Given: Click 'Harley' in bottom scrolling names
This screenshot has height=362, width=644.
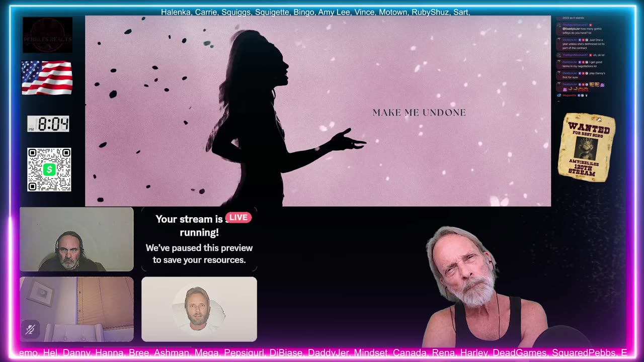Looking at the screenshot, I should (473, 353).
